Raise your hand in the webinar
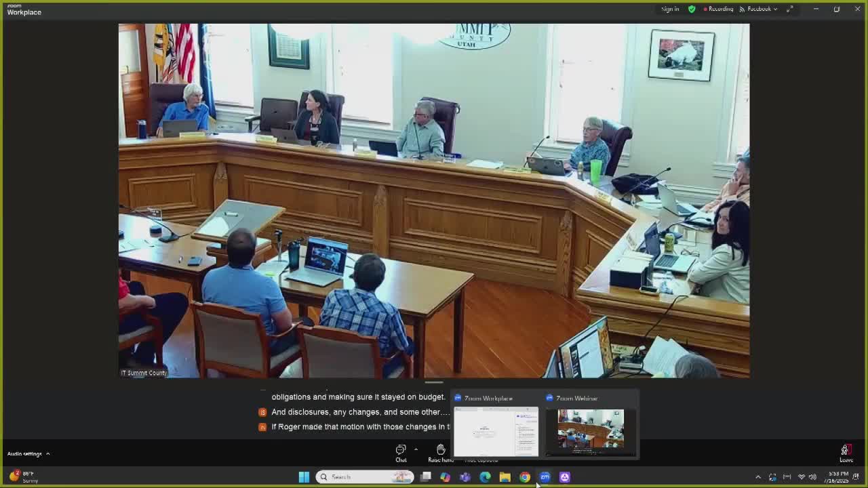This screenshot has height=488, width=868. pyautogui.click(x=441, y=453)
